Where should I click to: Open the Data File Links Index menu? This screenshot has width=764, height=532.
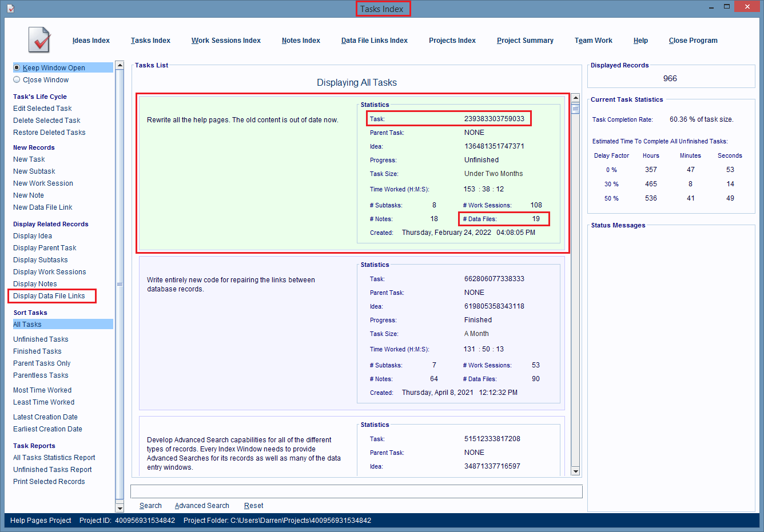375,41
